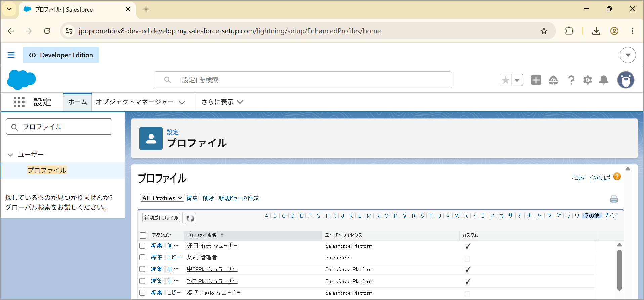Click the 設定 breadcrumb link
The width and height of the screenshot is (644, 300).
coord(173,132)
